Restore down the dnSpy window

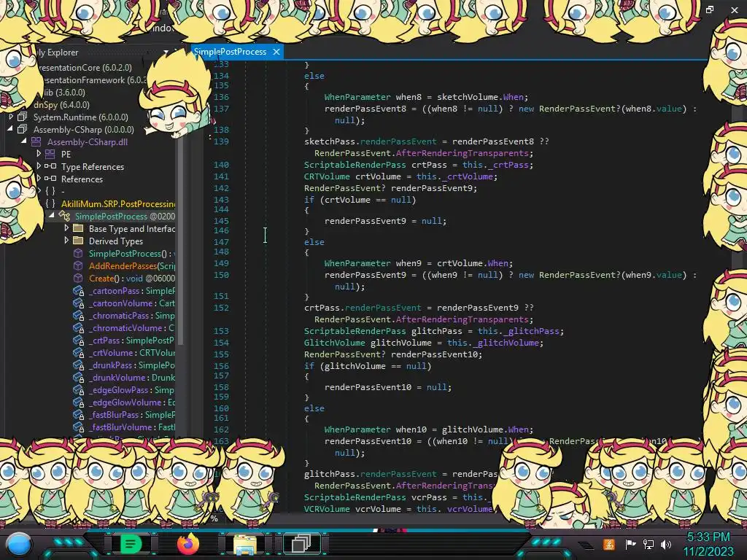point(710,9)
